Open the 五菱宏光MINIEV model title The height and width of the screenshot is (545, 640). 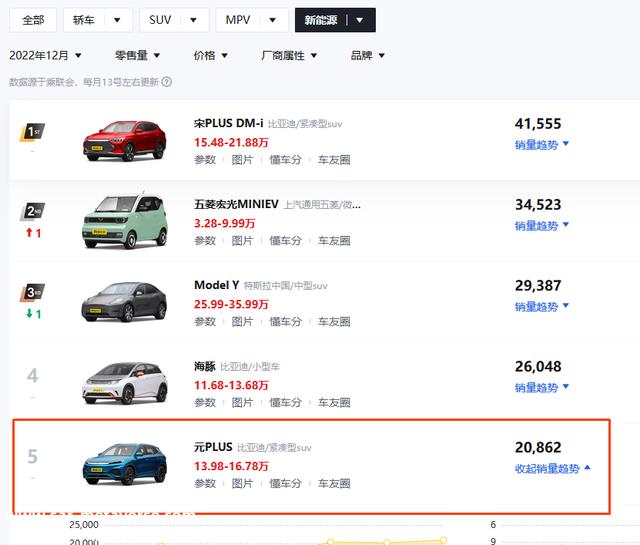236,204
